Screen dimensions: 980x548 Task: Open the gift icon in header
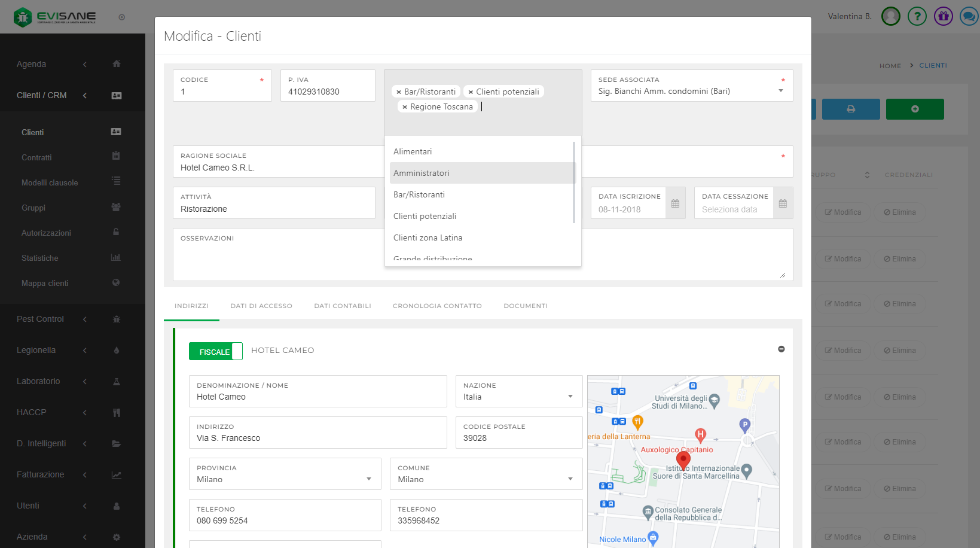pyautogui.click(x=943, y=16)
